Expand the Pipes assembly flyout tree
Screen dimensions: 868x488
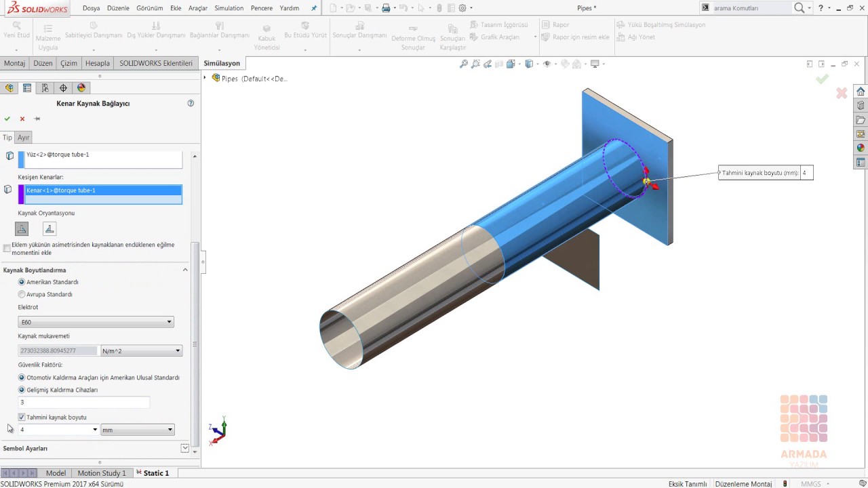[205, 78]
